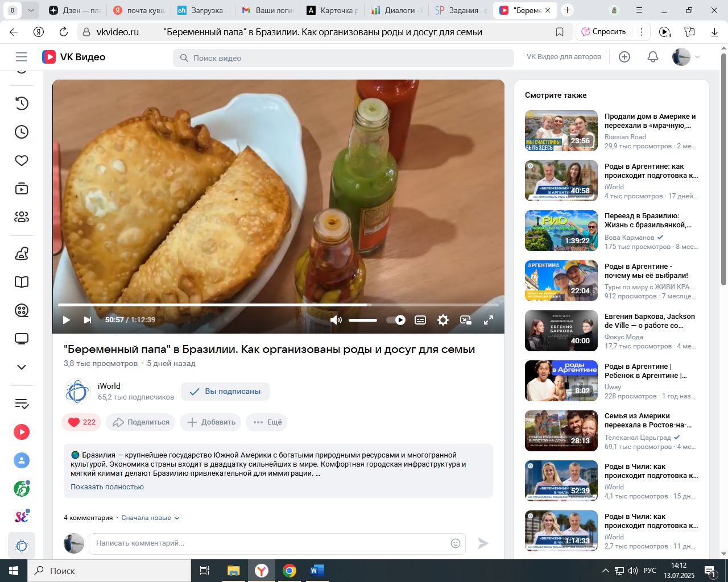Viewport: 728px width, 582px height.
Task: Open notifications bell in VK Video header
Action: tap(653, 57)
